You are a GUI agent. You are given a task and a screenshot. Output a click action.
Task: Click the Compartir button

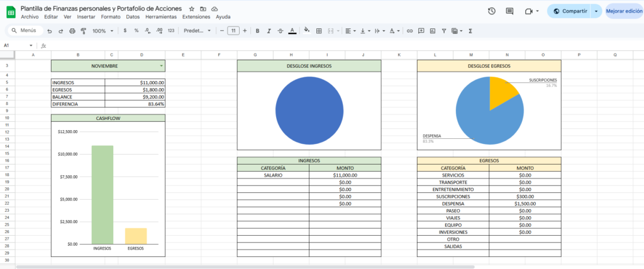click(570, 11)
